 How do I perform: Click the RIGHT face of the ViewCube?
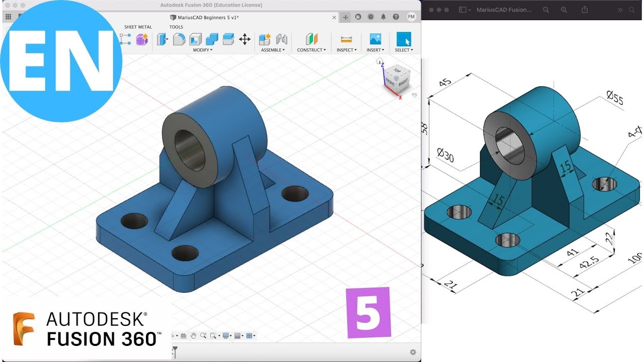pyautogui.click(x=404, y=82)
